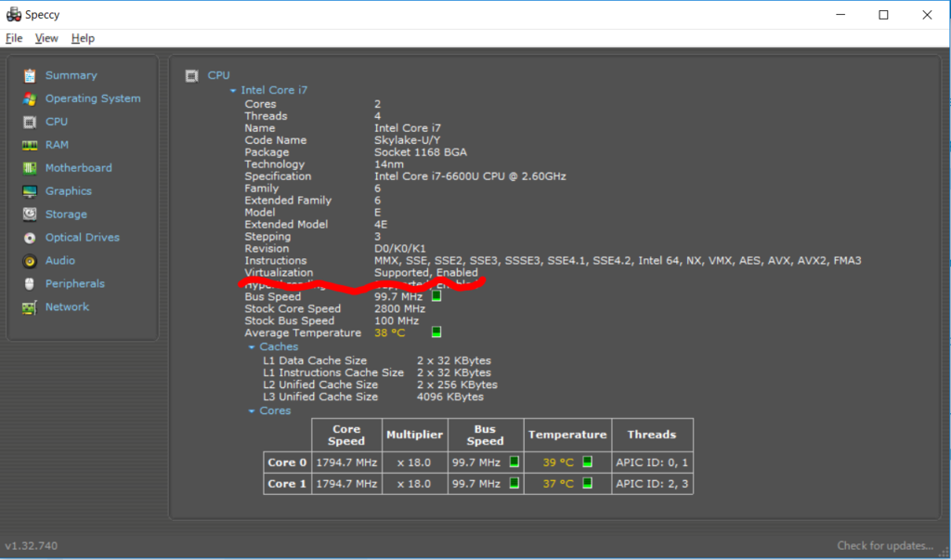The image size is (951, 560).
Task: Click the 37 °C Core 1 temperature
Action: pyautogui.click(x=558, y=484)
